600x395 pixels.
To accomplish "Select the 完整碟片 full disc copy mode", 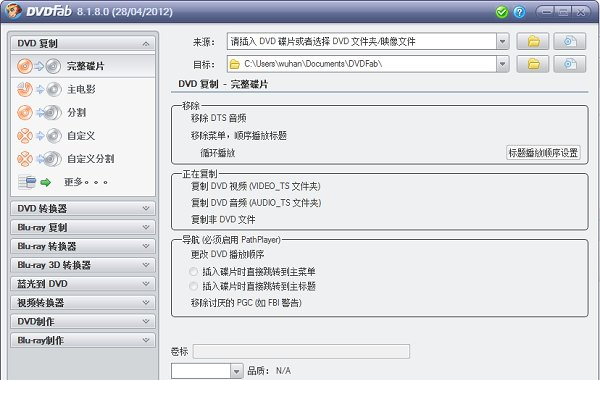I will [83, 66].
